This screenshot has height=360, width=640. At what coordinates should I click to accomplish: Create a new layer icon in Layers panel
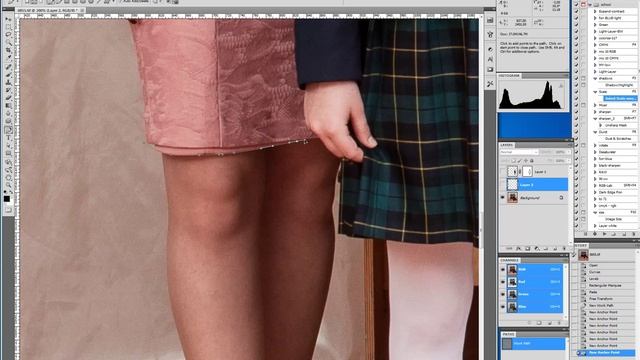pyautogui.click(x=555, y=249)
